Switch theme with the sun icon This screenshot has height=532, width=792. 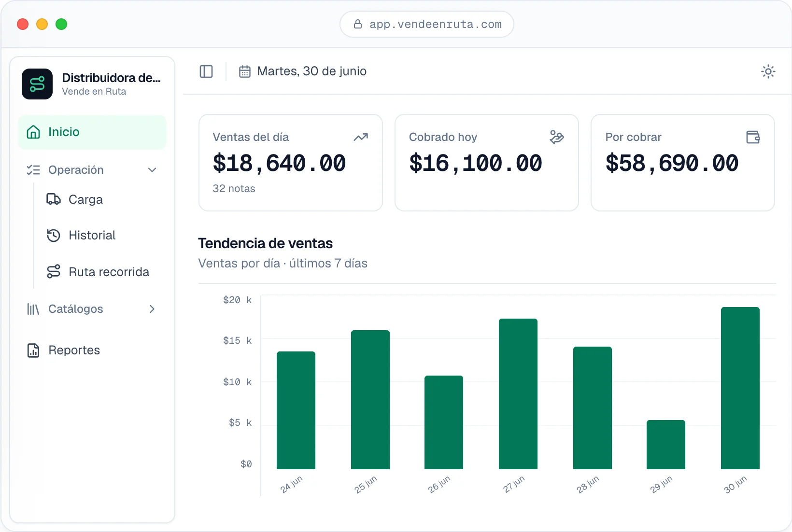(768, 71)
